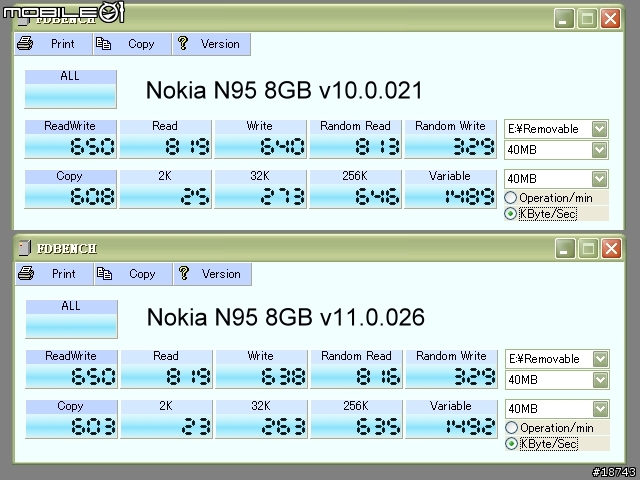This screenshot has height=480, width=640.
Task: Click Copy toolbar label in bottom window
Action: (x=142, y=274)
